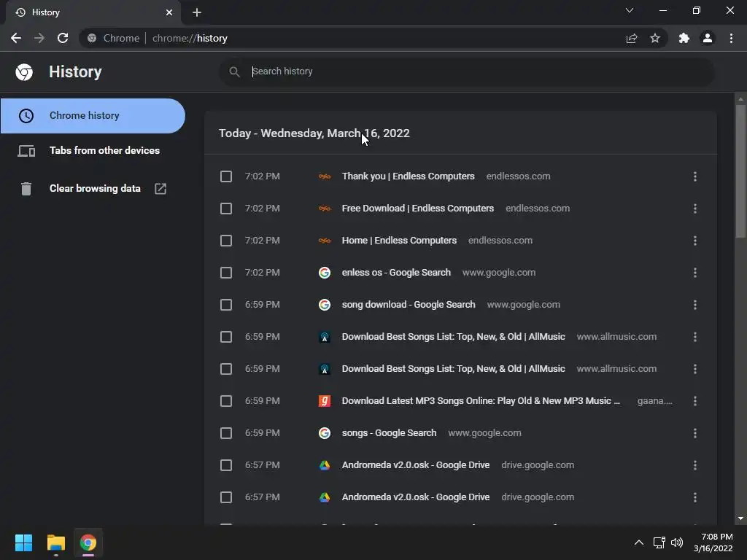Focus the Search history field

click(467, 71)
